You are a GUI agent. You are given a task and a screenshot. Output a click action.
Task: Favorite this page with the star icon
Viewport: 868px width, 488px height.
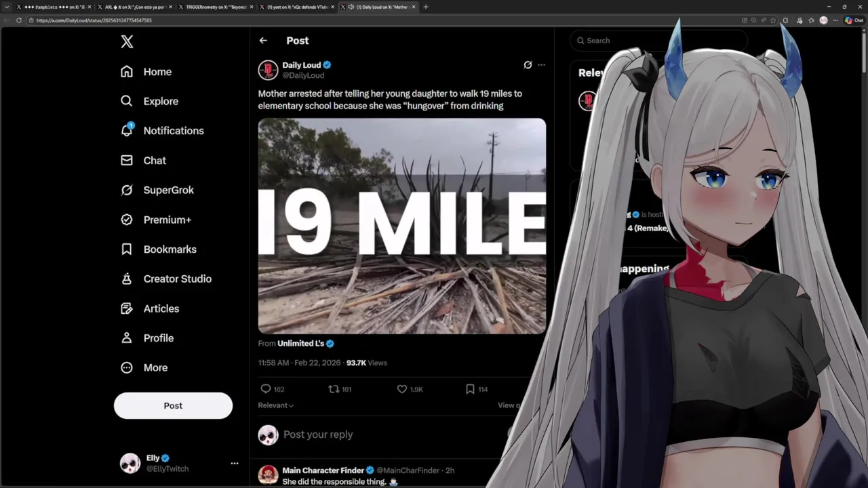coord(773,20)
